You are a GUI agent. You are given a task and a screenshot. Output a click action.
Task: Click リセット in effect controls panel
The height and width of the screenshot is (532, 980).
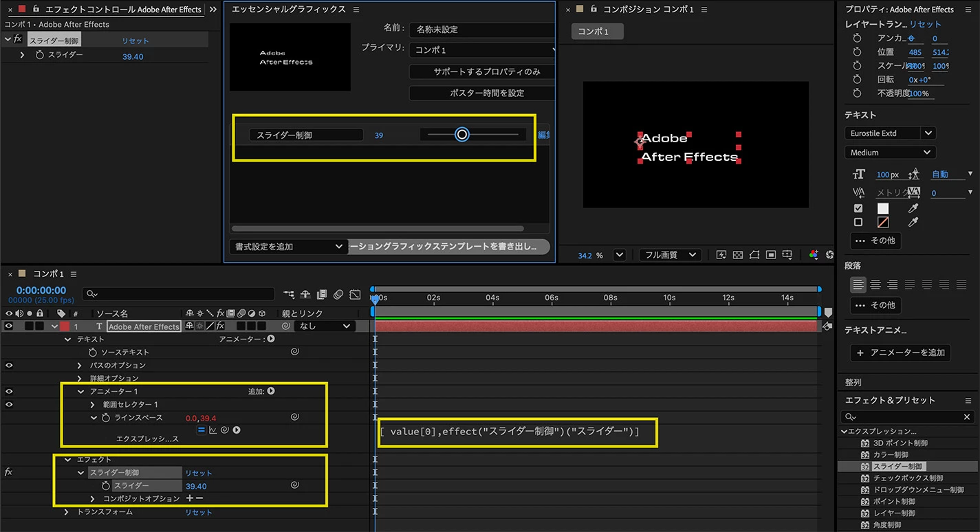click(x=135, y=41)
